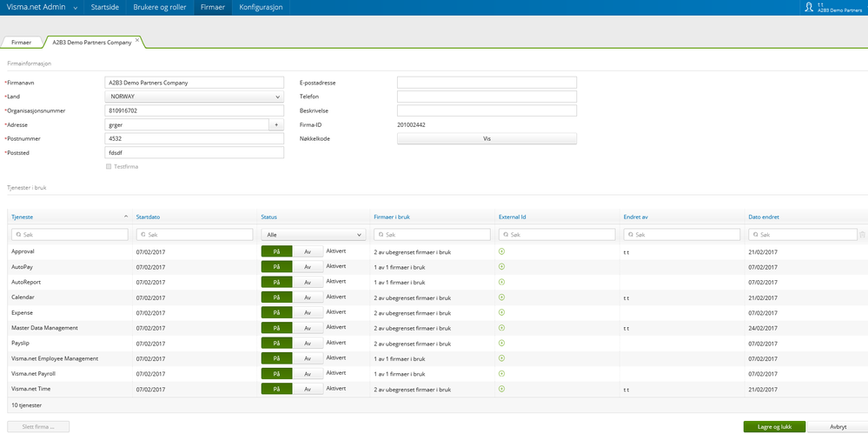This screenshot has height=441, width=868.
Task: Click the E-postadresse input field
Action: click(487, 83)
